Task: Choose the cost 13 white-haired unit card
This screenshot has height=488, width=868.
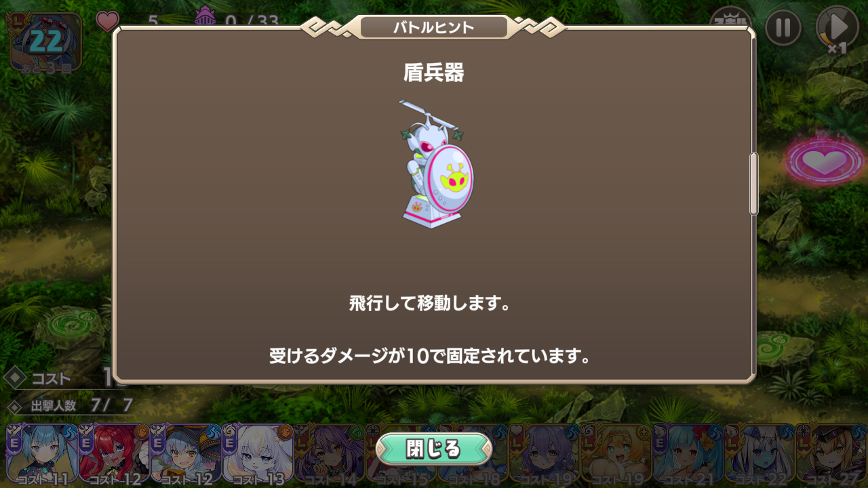Action: click(x=257, y=453)
